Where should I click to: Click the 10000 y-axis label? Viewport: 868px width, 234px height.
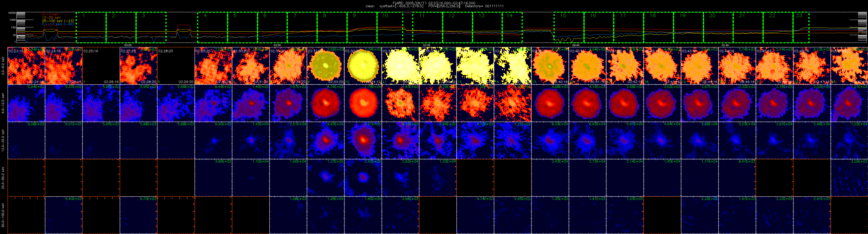[x=12, y=13]
